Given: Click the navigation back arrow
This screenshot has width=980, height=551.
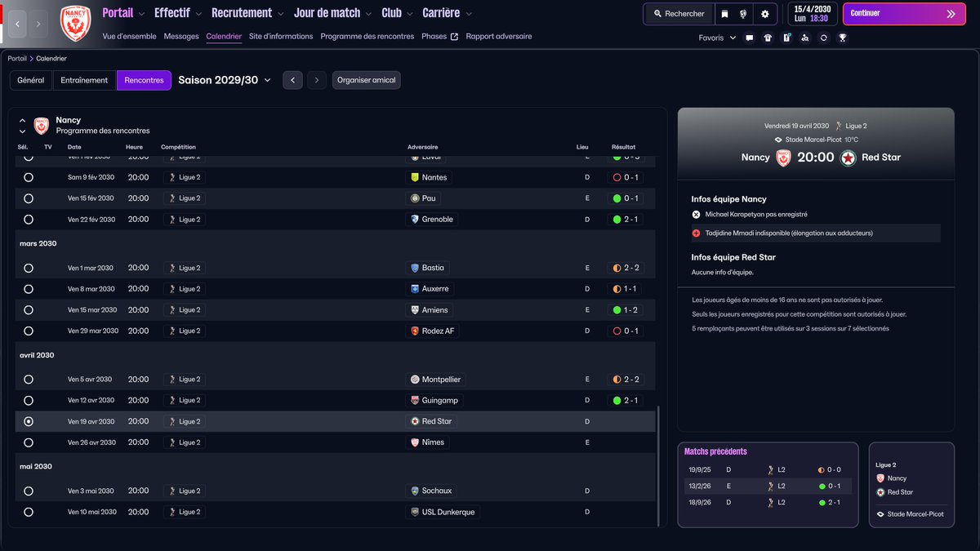Looking at the screenshot, I should [17, 24].
